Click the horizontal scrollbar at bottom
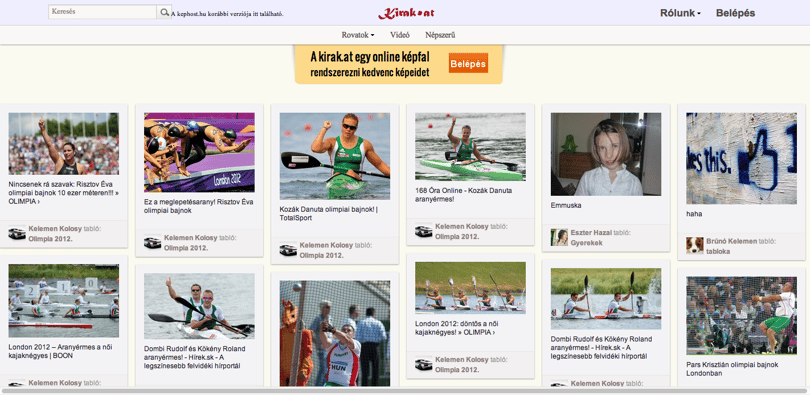Screen dimensions: 810x395 [x=404, y=391]
